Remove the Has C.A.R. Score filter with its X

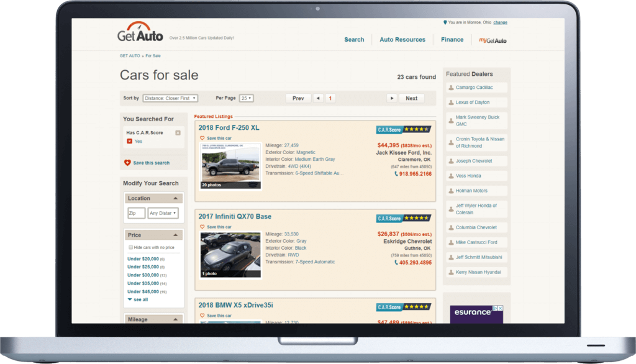click(x=178, y=133)
